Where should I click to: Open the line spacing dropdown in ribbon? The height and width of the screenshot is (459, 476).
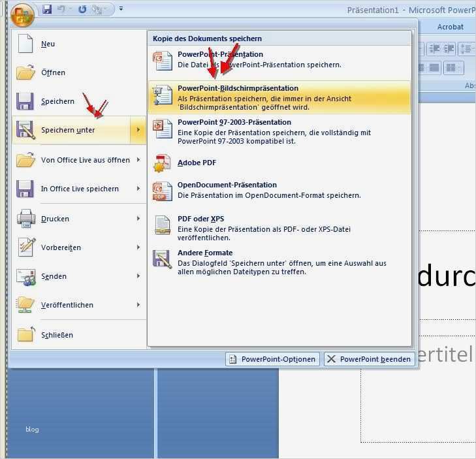point(467,49)
